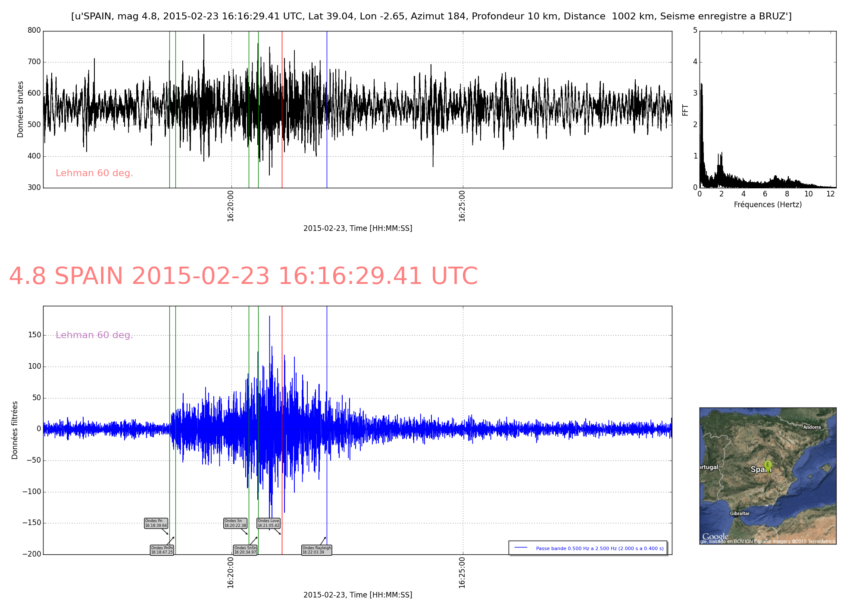
Task: Click the 16:25:00 tick on filtered plot
Action: [462, 572]
